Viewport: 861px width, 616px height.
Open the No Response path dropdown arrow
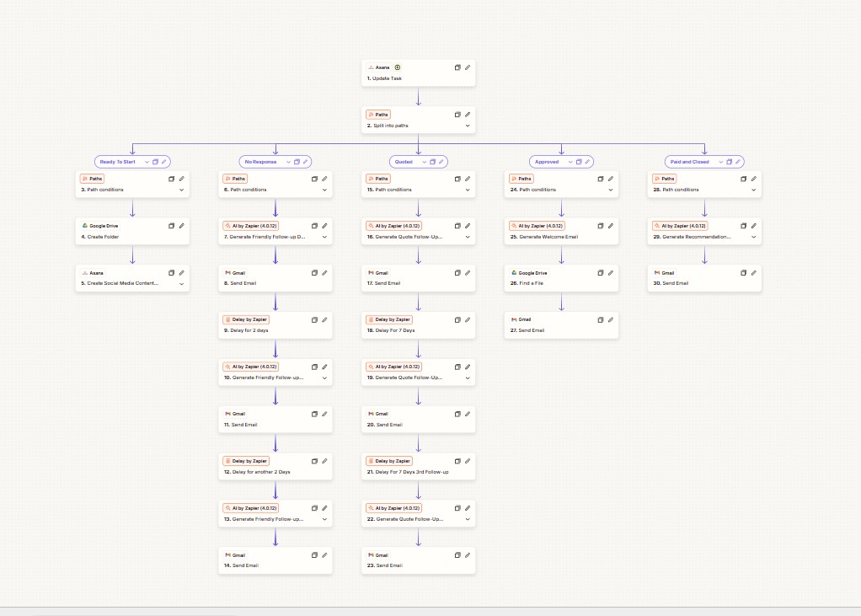pyautogui.click(x=288, y=162)
